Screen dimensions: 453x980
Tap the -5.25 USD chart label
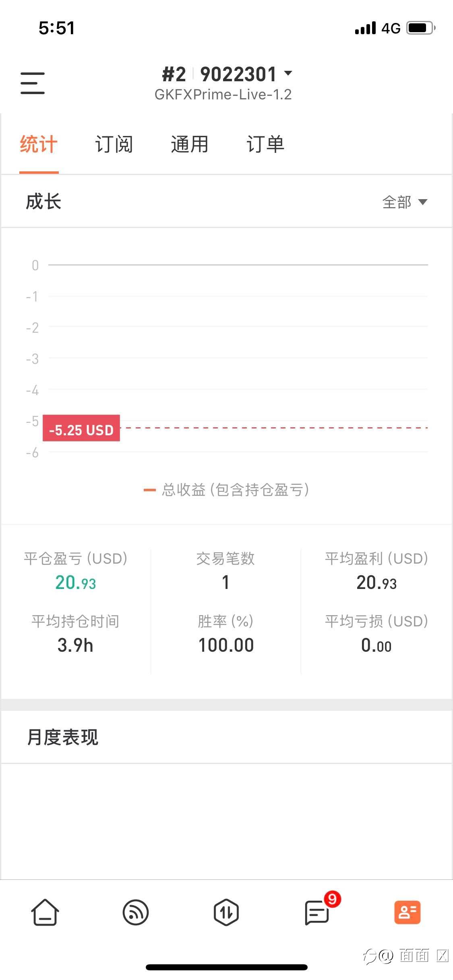click(81, 429)
